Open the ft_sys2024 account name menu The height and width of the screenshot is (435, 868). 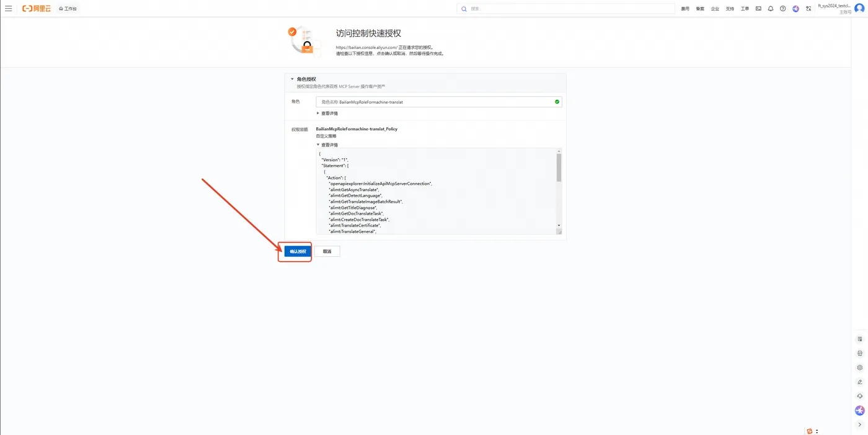[x=835, y=6]
